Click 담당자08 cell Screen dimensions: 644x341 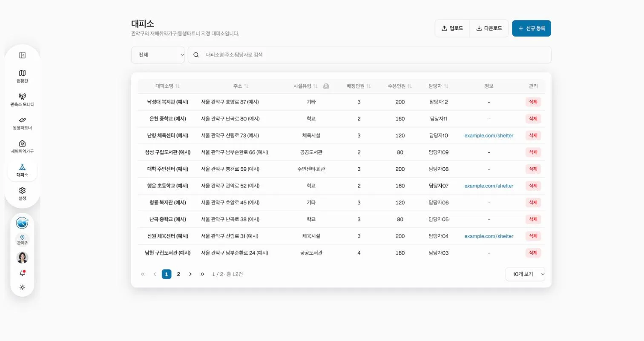click(x=439, y=169)
